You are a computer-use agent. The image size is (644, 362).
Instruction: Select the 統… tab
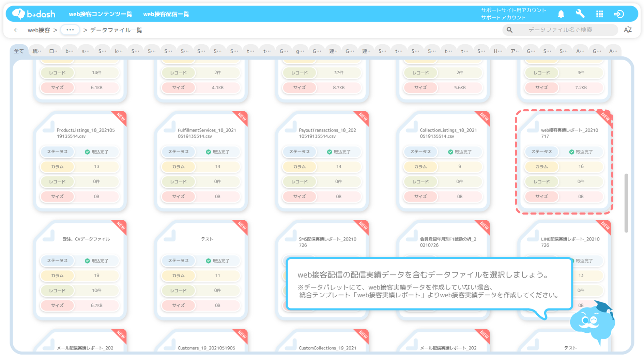pos(36,51)
